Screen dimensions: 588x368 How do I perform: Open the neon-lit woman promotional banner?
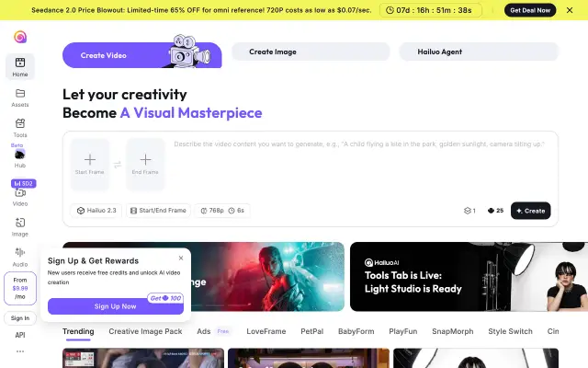(x=267, y=277)
